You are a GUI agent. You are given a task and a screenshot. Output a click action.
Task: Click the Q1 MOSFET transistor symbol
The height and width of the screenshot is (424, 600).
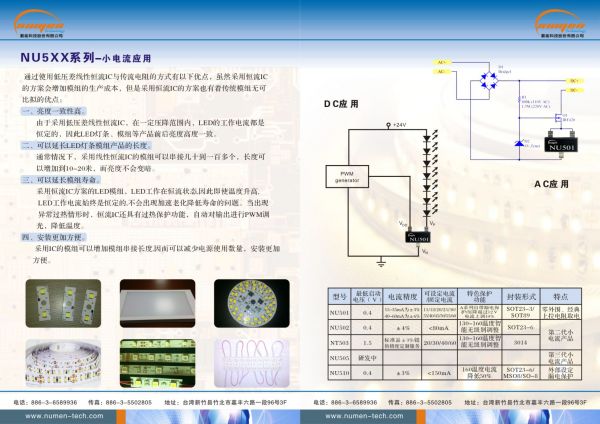click(559, 119)
